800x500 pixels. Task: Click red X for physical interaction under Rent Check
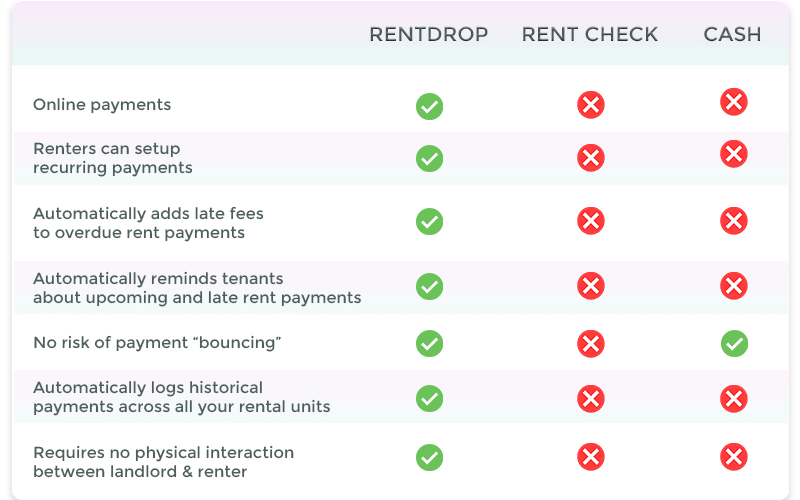pyautogui.click(x=590, y=457)
